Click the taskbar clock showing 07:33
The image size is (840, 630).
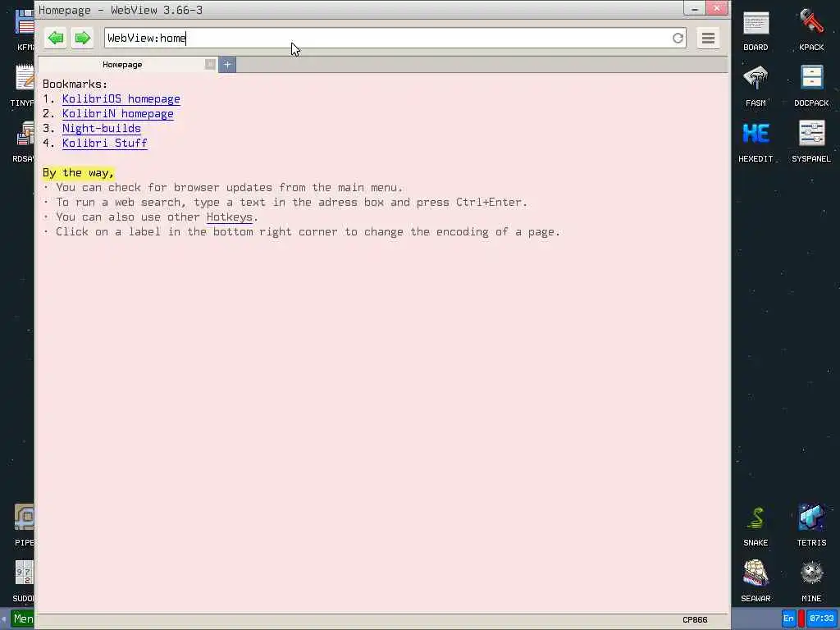point(821,619)
